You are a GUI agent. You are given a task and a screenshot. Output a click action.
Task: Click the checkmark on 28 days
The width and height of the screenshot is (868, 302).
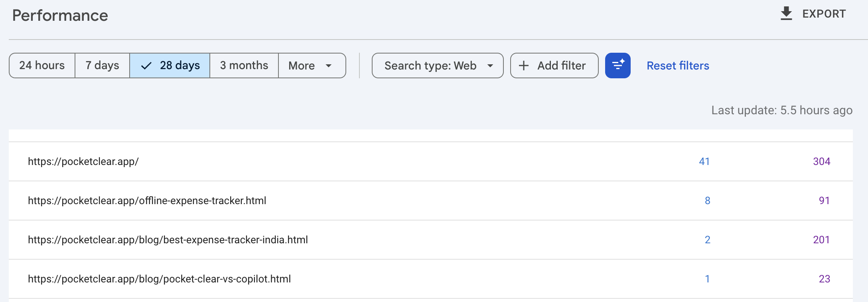pos(146,66)
